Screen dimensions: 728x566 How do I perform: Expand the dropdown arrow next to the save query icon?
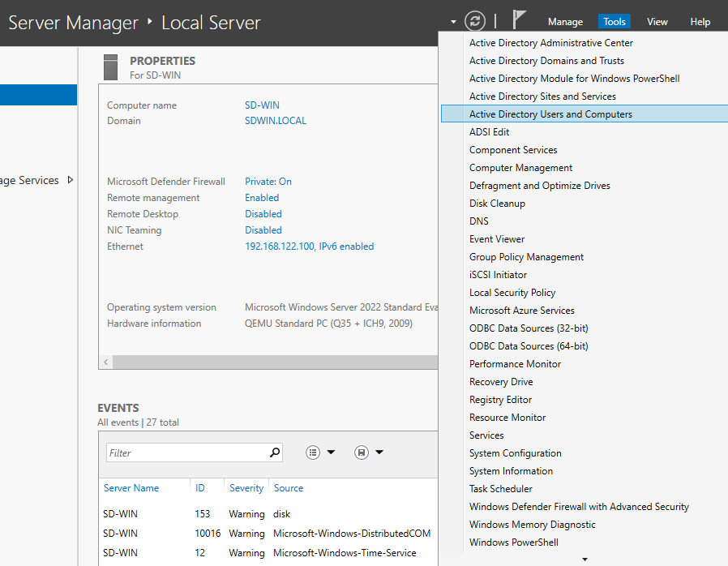(x=379, y=452)
